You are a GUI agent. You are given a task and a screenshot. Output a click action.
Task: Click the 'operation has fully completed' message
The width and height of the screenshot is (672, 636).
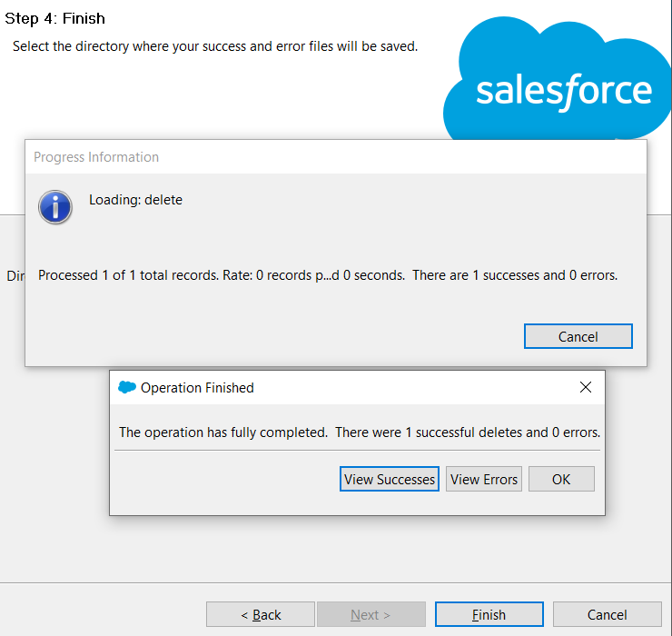point(360,432)
